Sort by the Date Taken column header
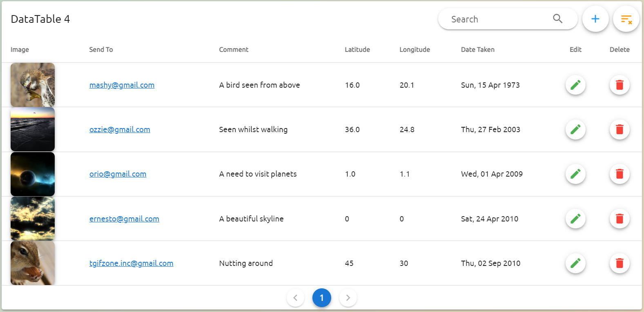644x312 pixels. tap(477, 49)
